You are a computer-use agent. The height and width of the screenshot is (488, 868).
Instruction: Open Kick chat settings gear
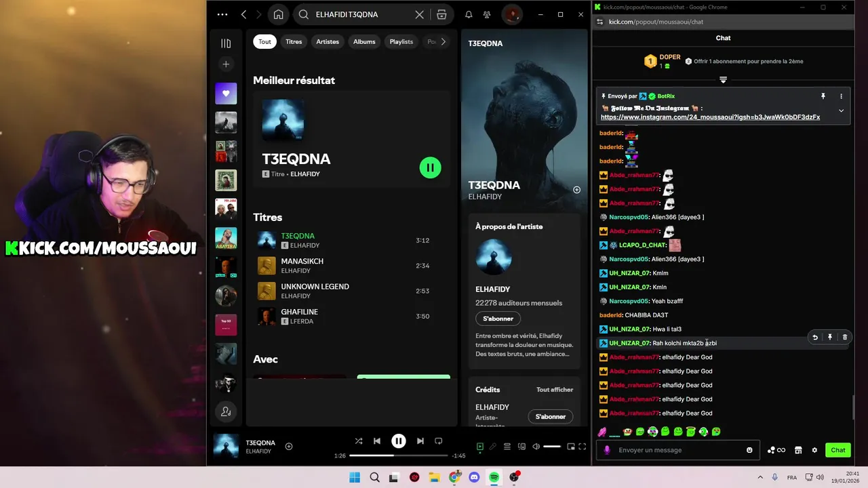[x=814, y=450]
